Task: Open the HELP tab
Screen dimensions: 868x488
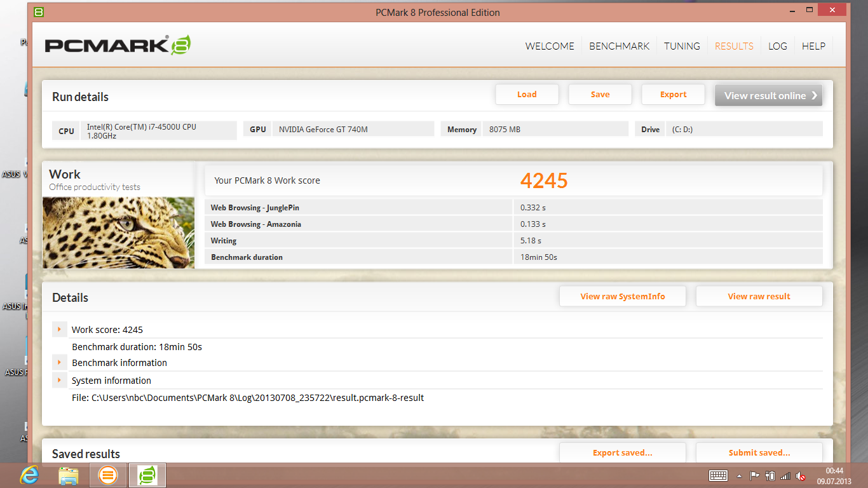Action: pyautogui.click(x=813, y=46)
